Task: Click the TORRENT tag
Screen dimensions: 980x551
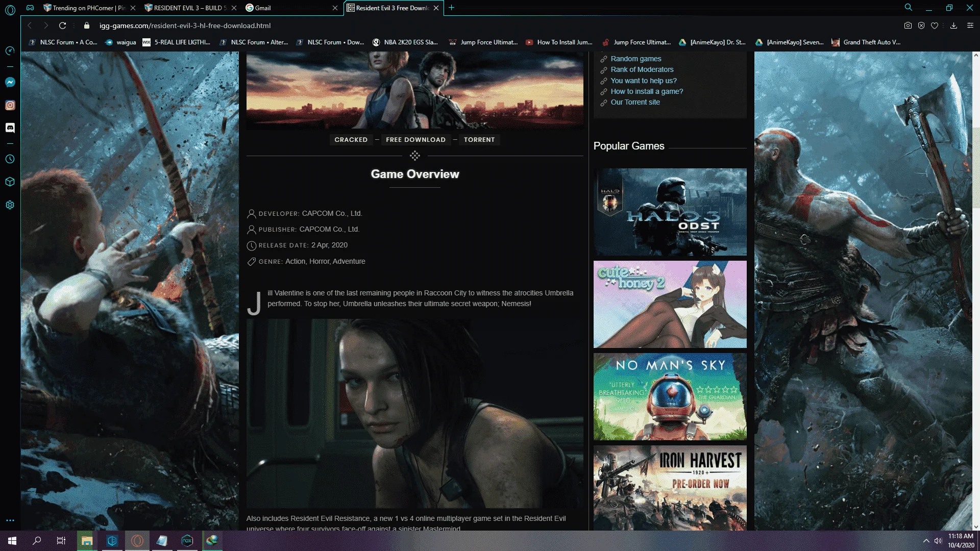Action: pos(479,139)
